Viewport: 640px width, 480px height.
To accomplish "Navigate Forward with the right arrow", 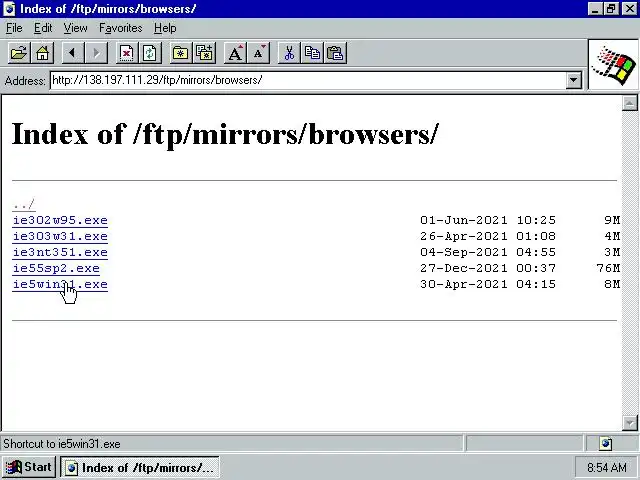I will pyautogui.click(x=96, y=53).
